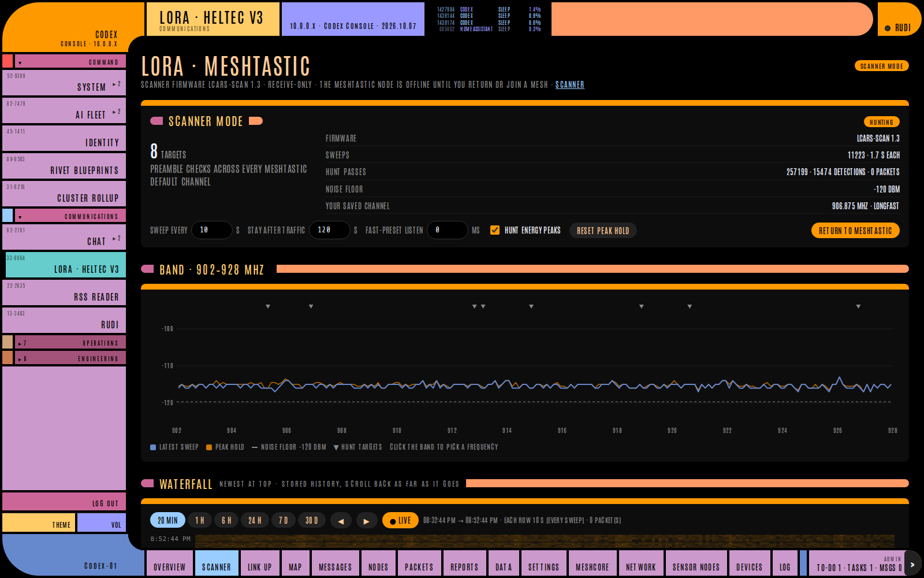This screenshot has height=578, width=924.
Task: Expand the right-side chevron panel handle
Action: (x=912, y=564)
